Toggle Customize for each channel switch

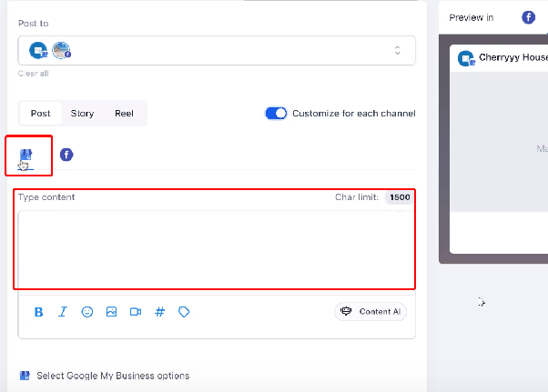[x=276, y=114]
